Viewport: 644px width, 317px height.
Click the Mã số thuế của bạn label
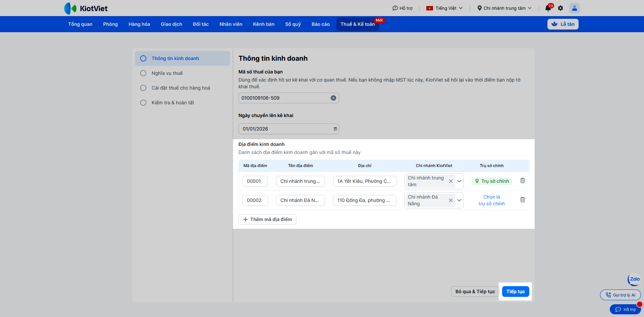click(x=261, y=72)
